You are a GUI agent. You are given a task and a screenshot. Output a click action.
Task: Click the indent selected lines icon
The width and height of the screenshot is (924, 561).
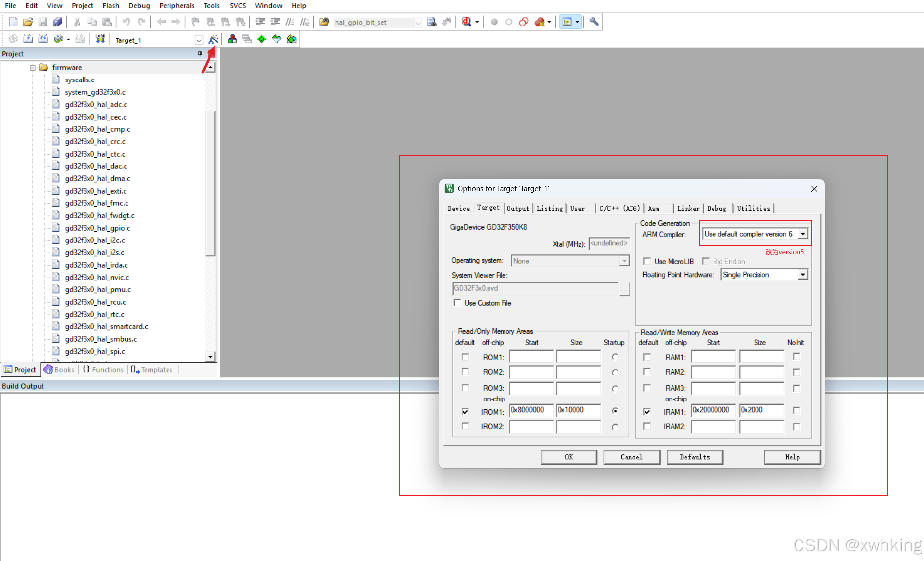[260, 22]
